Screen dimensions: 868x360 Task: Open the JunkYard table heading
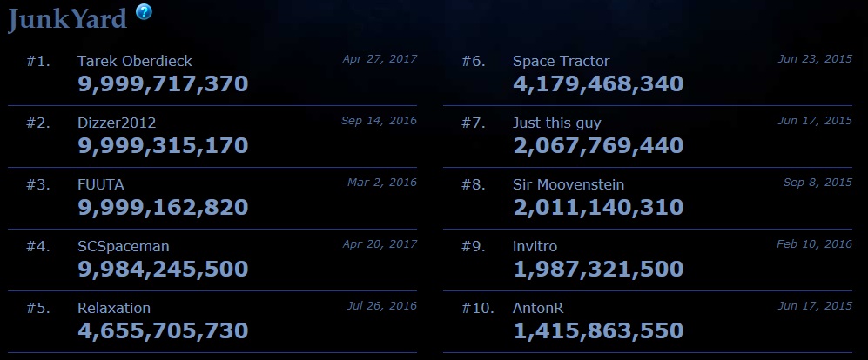tap(68, 19)
